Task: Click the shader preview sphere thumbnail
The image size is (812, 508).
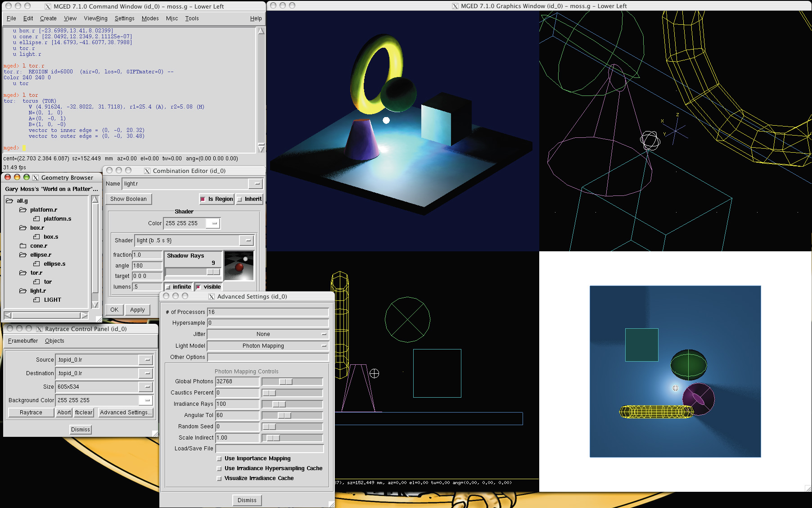Action: 239,266
